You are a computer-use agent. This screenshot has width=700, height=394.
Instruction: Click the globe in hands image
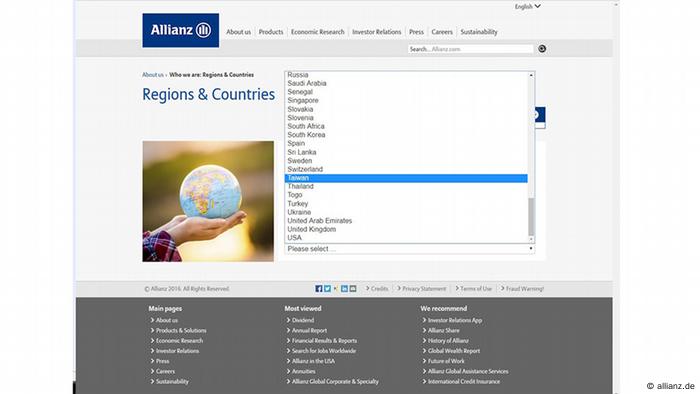(x=208, y=201)
